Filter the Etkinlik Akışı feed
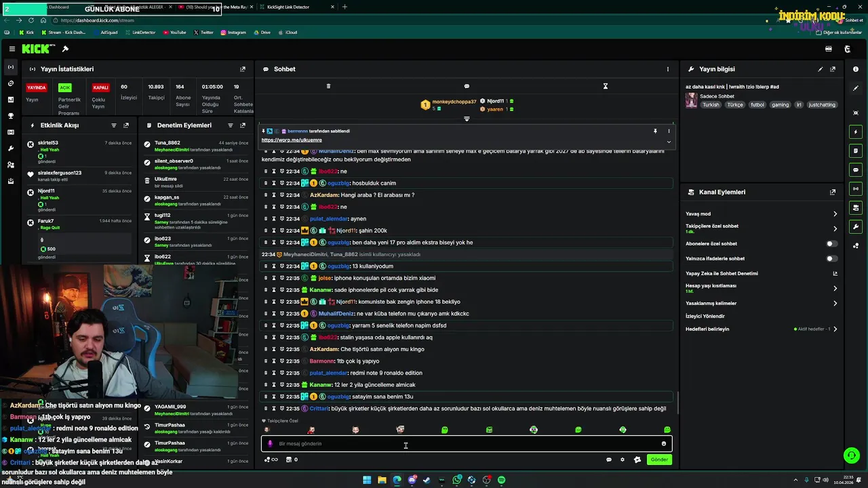Screen dimensions: 868x488 (x=114, y=125)
